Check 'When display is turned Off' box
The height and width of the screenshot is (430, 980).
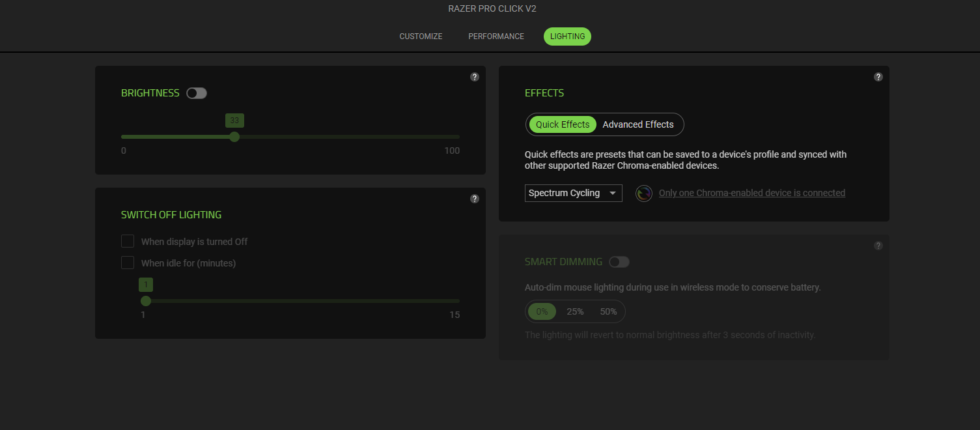click(128, 242)
